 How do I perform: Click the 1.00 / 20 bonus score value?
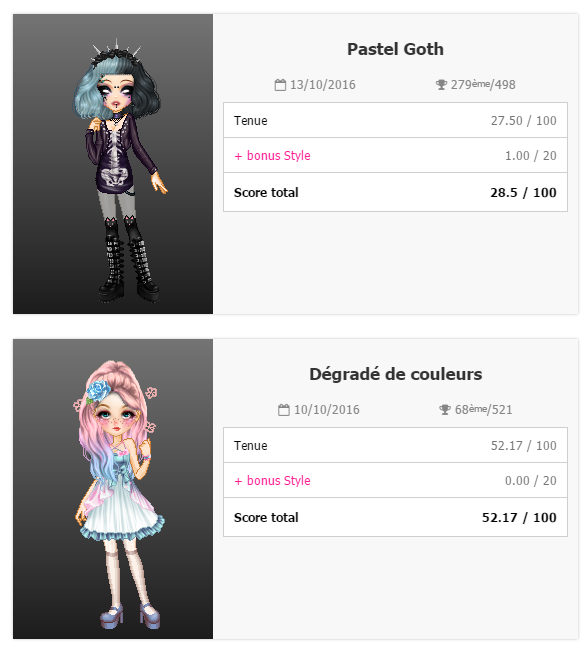pos(531,155)
